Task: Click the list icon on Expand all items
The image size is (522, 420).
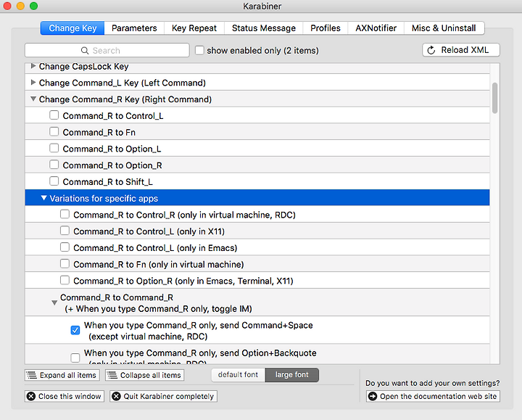Action: [x=32, y=375]
